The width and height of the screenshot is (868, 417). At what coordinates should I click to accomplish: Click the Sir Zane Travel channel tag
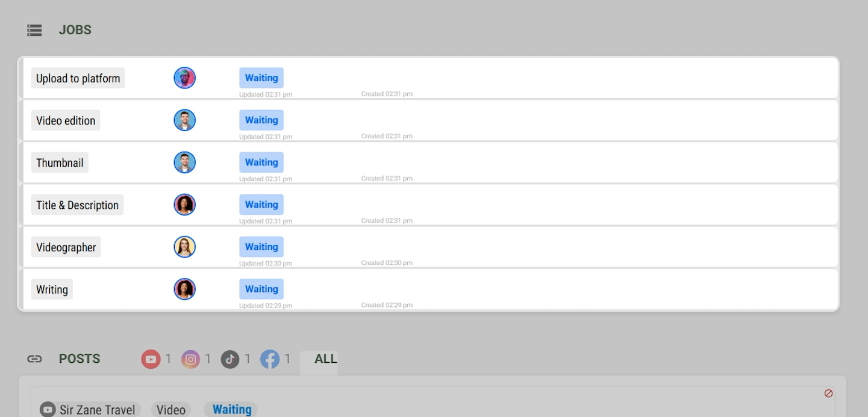click(x=90, y=410)
